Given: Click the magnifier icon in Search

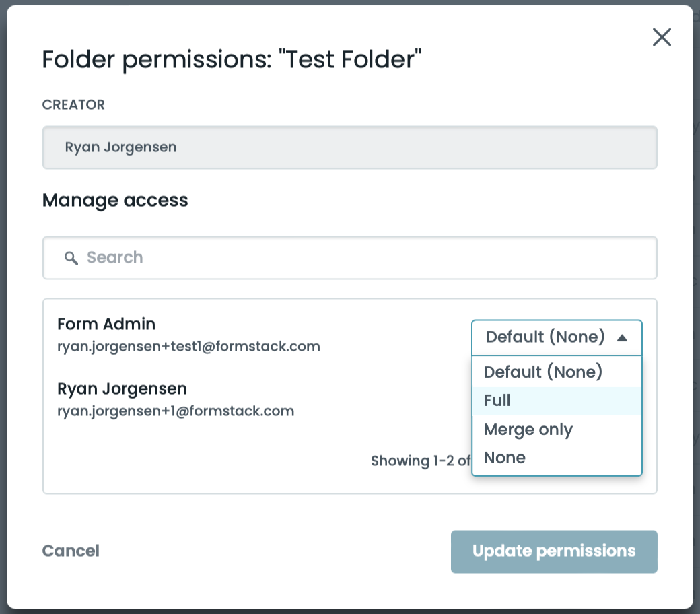Looking at the screenshot, I should [x=71, y=258].
